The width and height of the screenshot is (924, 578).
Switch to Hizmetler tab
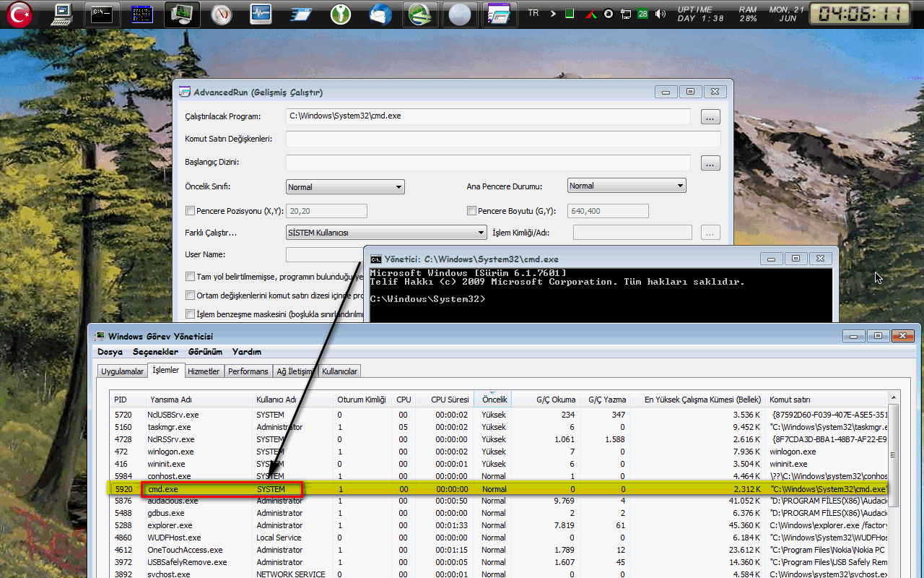(204, 371)
